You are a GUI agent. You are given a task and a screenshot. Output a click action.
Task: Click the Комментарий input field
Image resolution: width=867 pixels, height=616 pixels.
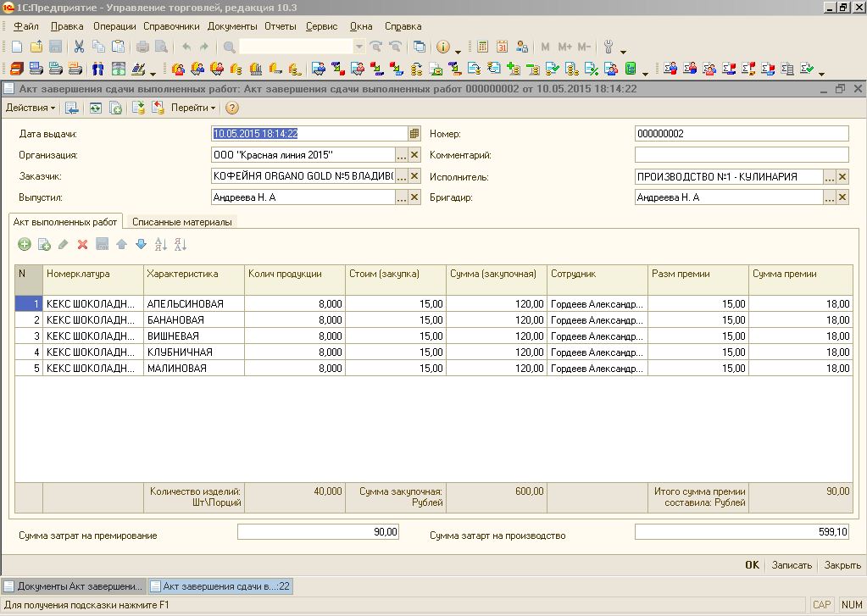tap(742, 155)
